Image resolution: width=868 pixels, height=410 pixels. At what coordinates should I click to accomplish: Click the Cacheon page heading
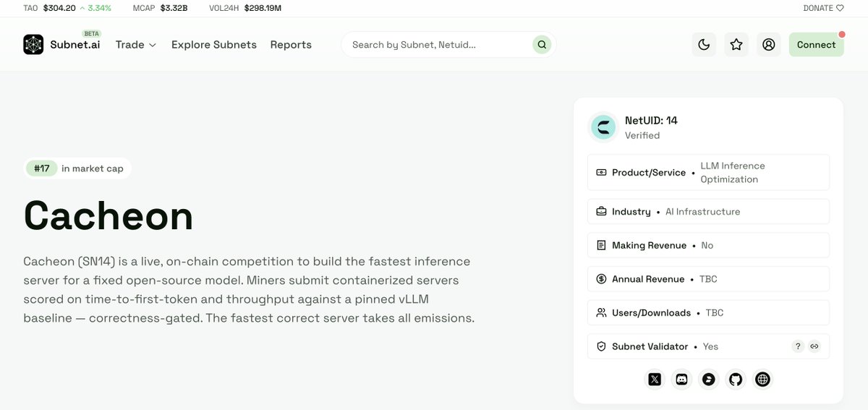pos(109,215)
